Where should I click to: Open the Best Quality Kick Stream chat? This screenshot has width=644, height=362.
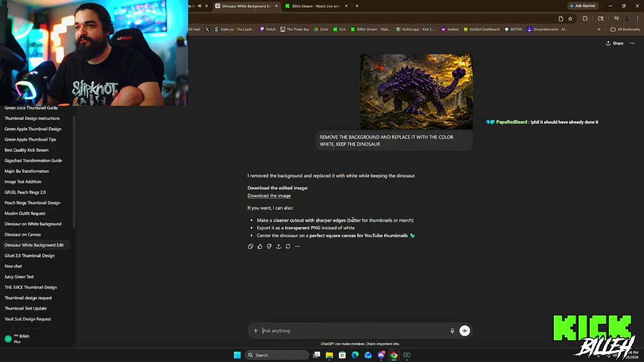pos(27,150)
